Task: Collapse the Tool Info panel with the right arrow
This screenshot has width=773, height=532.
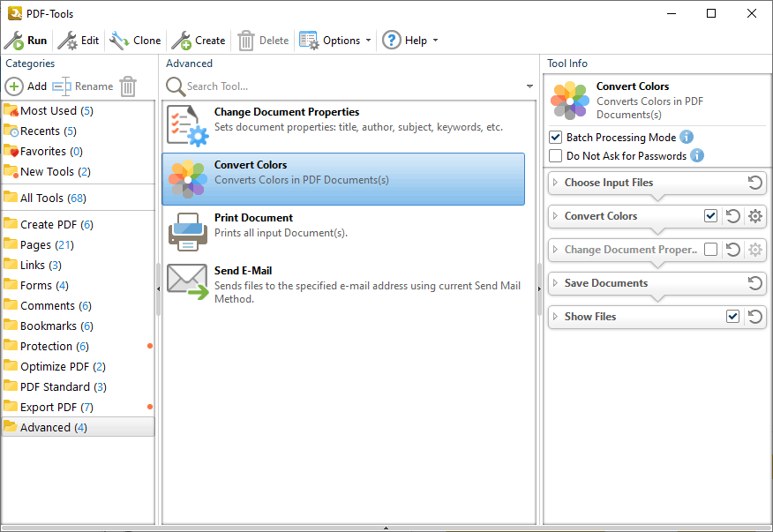Action: [539, 288]
